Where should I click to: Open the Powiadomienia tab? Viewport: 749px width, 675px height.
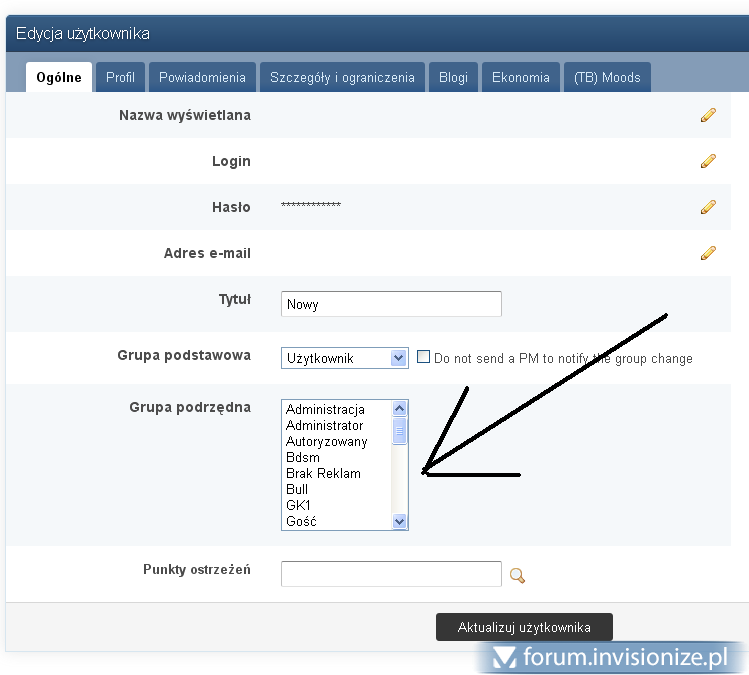pos(202,78)
